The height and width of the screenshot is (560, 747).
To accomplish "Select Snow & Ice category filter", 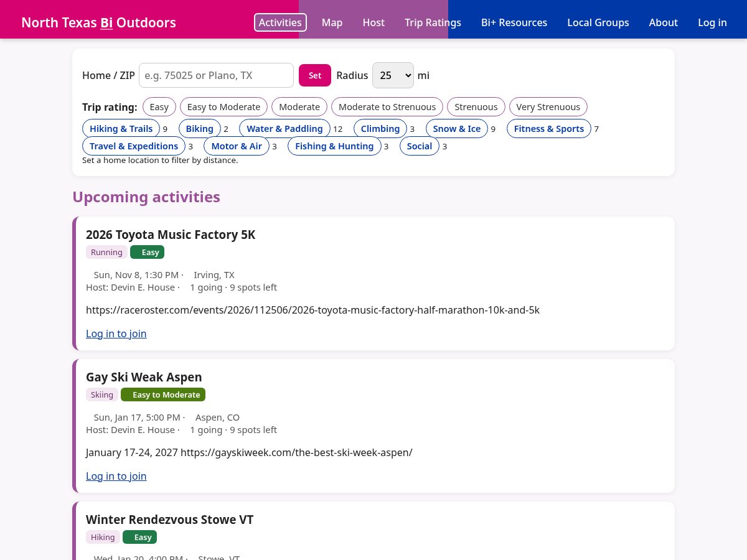I will pyautogui.click(x=457, y=129).
